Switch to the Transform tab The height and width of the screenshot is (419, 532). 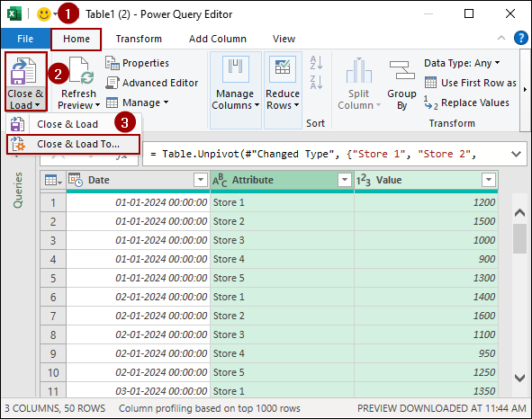click(139, 39)
